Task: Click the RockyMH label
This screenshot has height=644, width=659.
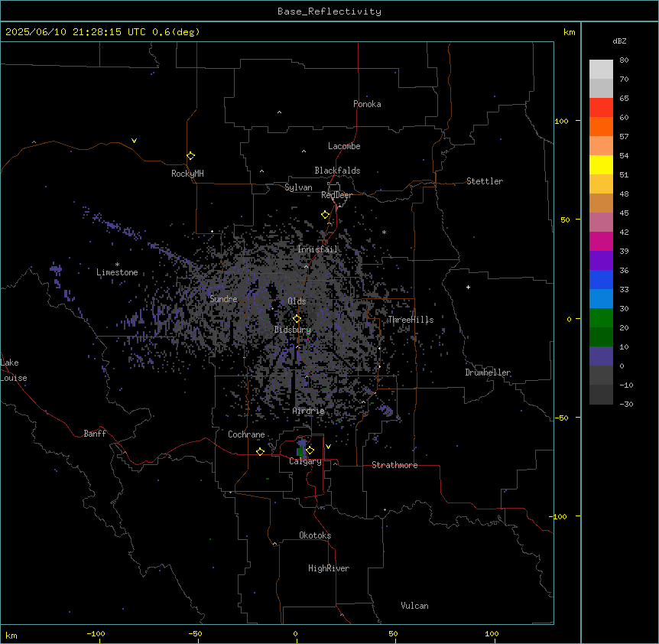Action: tap(187, 174)
